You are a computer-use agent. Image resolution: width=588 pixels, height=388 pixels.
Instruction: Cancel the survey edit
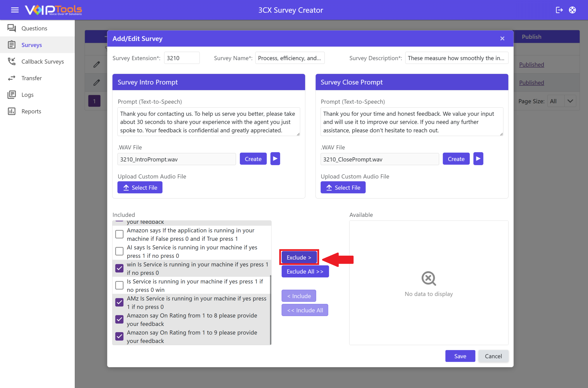click(493, 356)
